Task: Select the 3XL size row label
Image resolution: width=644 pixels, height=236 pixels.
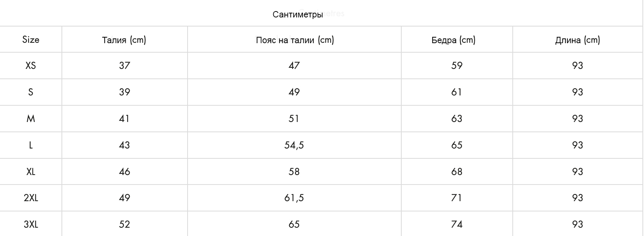Action: pos(31,225)
